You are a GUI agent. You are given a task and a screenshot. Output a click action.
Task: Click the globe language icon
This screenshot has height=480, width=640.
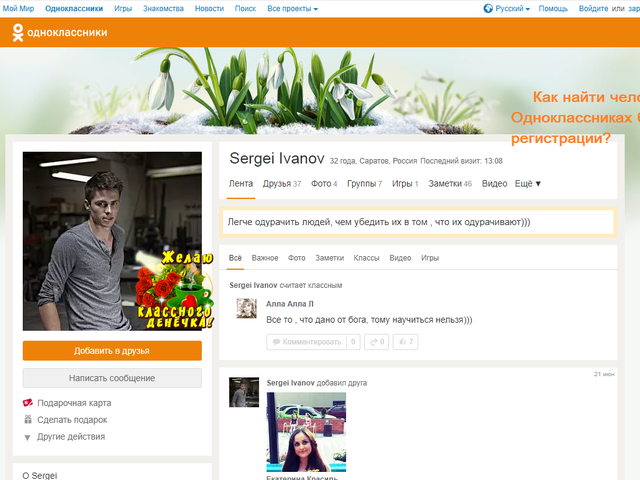click(488, 9)
